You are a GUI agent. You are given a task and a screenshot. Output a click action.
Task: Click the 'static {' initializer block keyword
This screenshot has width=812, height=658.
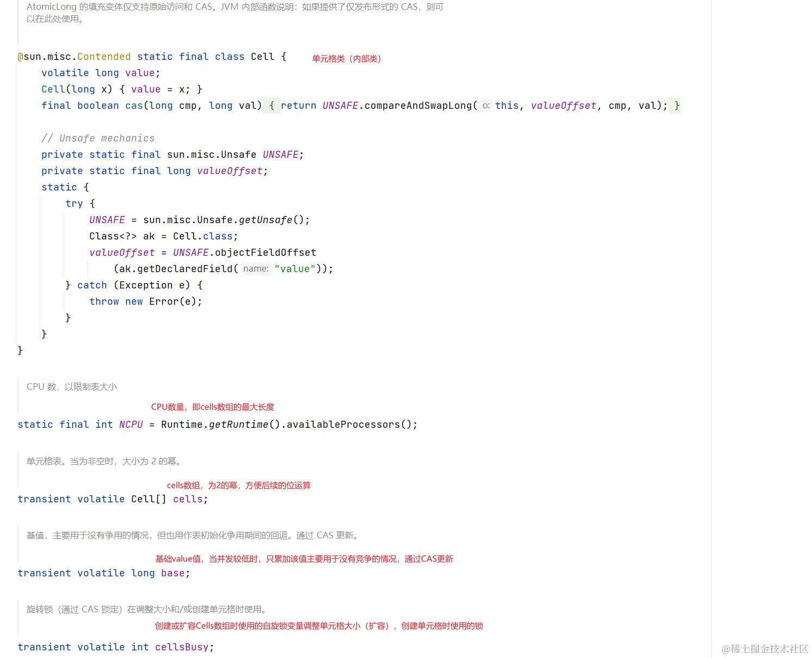click(x=59, y=187)
